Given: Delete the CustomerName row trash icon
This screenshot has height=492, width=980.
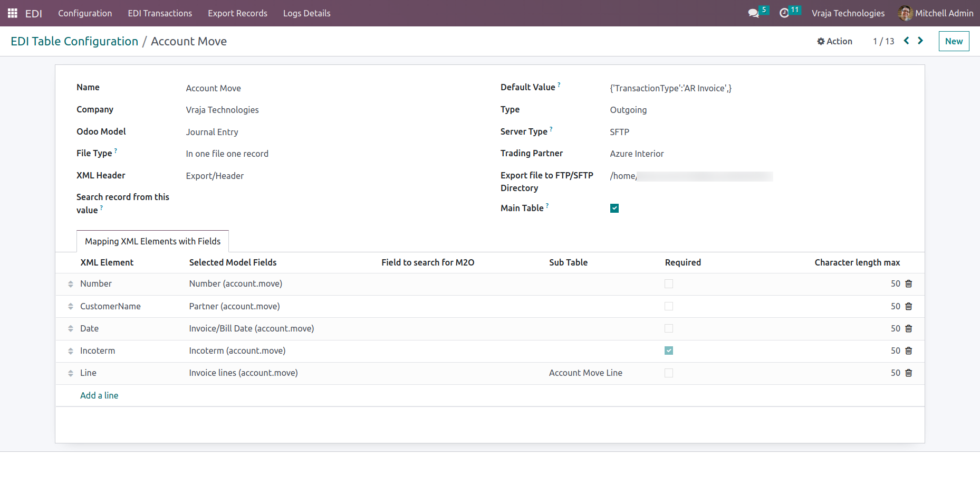Looking at the screenshot, I should [908, 306].
